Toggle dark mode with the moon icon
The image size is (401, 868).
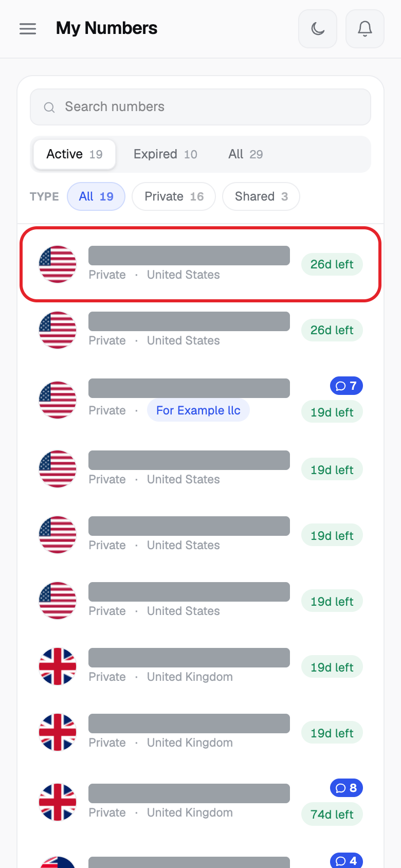[x=318, y=29]
